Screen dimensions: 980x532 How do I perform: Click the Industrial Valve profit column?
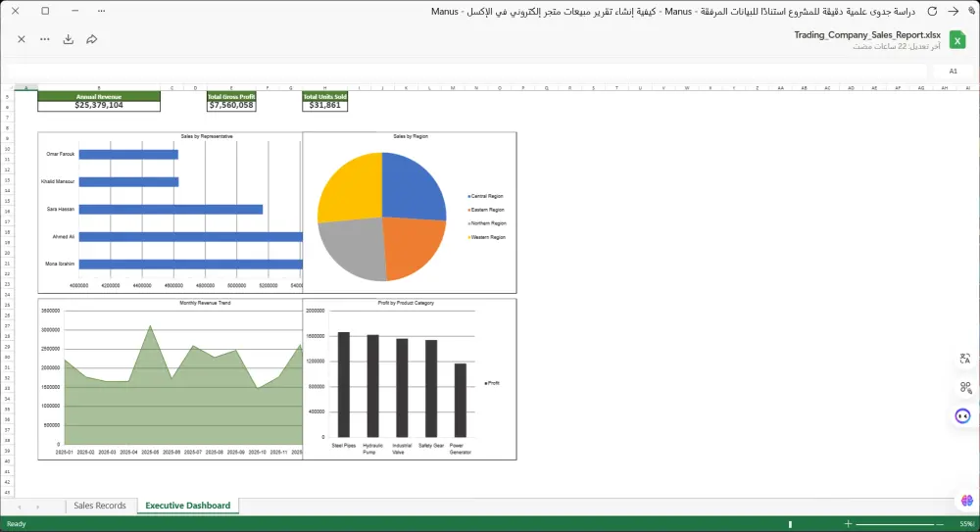pyautogui.click(x=402, y=388)
